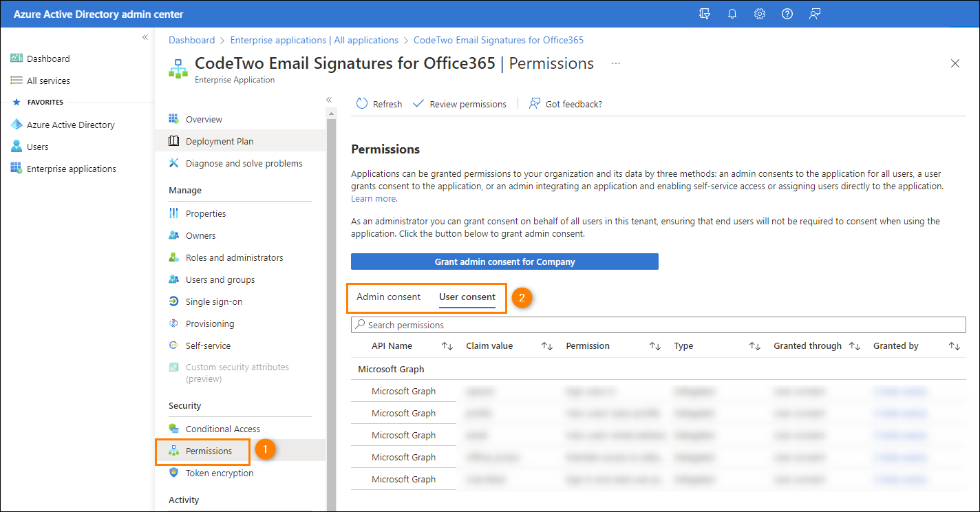Click the Microsoft Graph group header row
Screen dimensions: 980x512
click(x=659, y=369)
